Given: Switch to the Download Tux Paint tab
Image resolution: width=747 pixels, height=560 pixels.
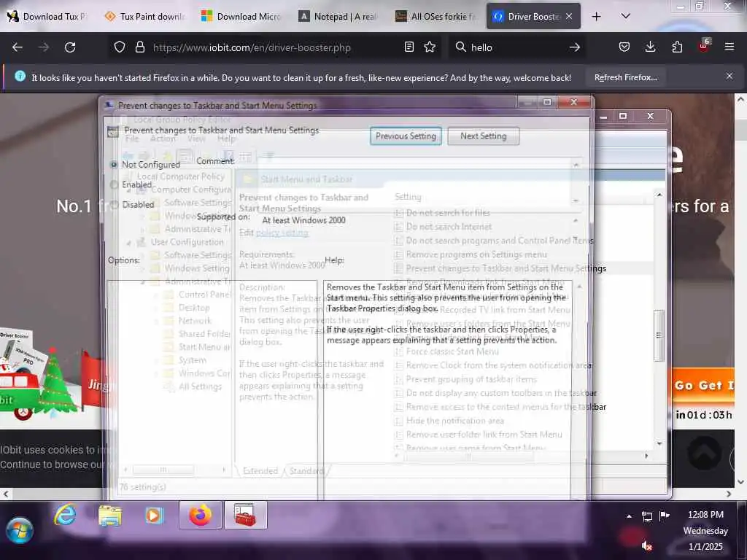Looking at the screenshot, I should click(x=47, y=16).
